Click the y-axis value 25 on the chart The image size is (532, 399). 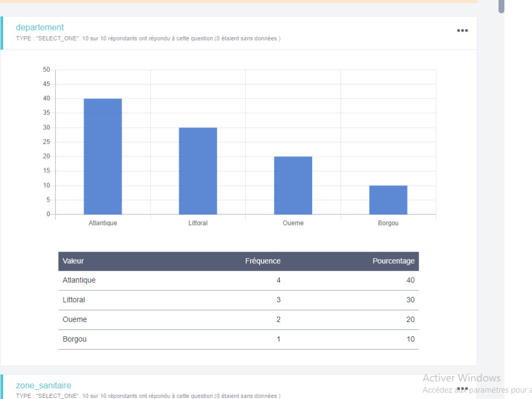(x=46, y=142)
